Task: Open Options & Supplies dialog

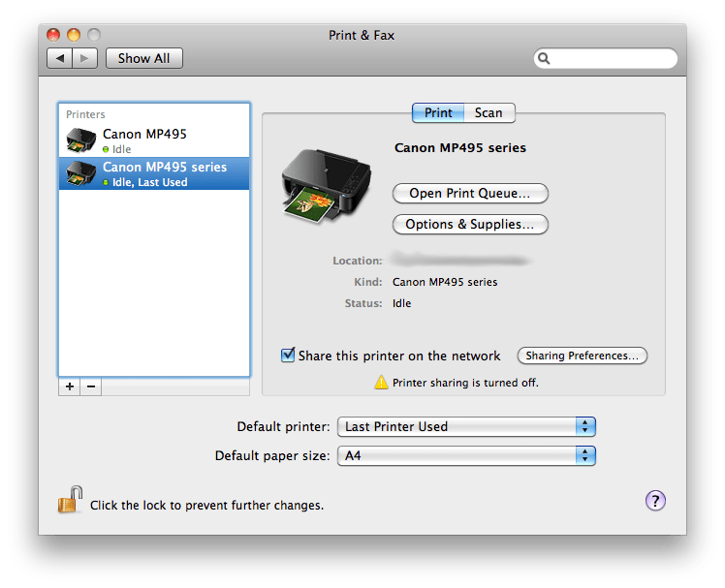Action: pos(470,224)
